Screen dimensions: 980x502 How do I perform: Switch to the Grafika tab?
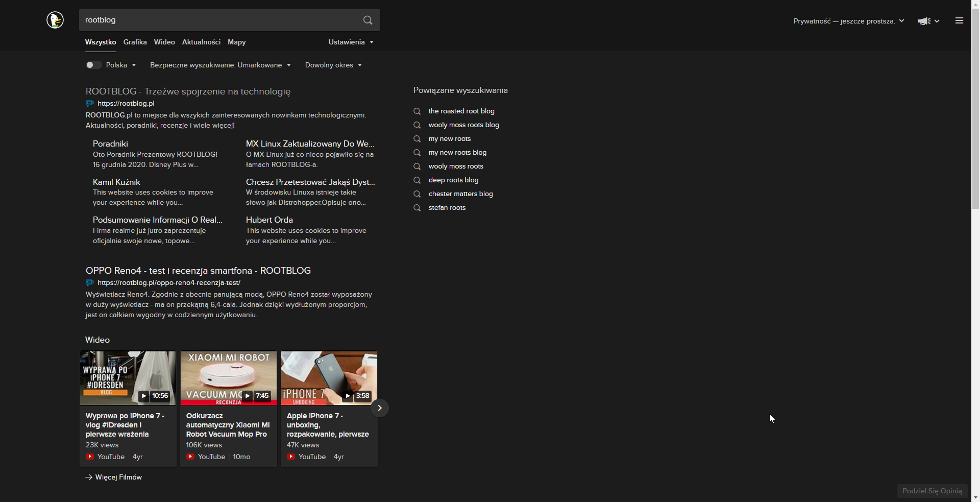click(135, 42)
